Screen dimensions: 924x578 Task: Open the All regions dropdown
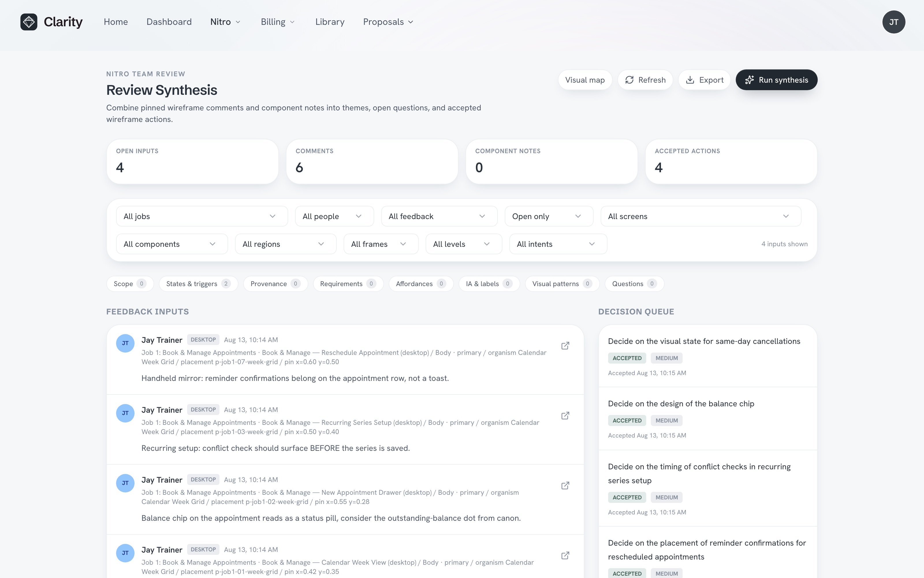[286, 244]
